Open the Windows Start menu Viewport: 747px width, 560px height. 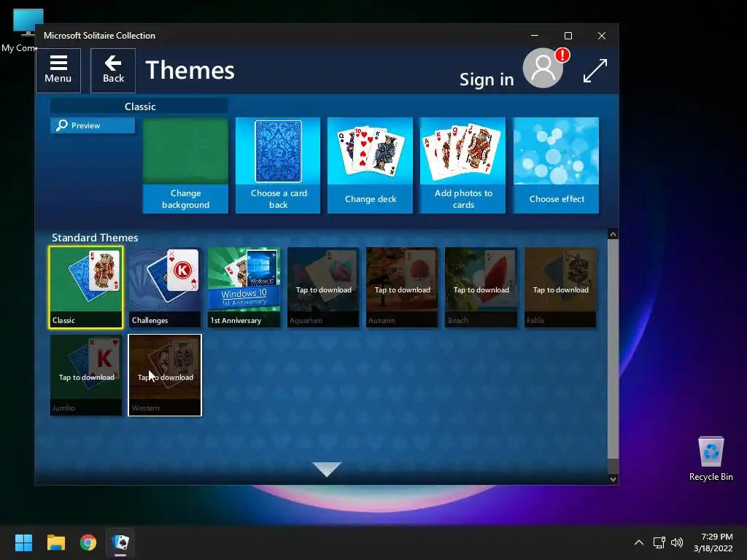coord(23,542)
